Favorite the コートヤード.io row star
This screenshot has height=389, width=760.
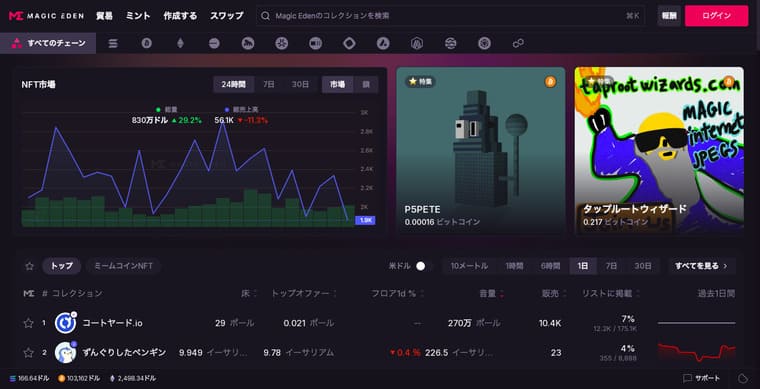pyautogui.click(x=29, y=323)
